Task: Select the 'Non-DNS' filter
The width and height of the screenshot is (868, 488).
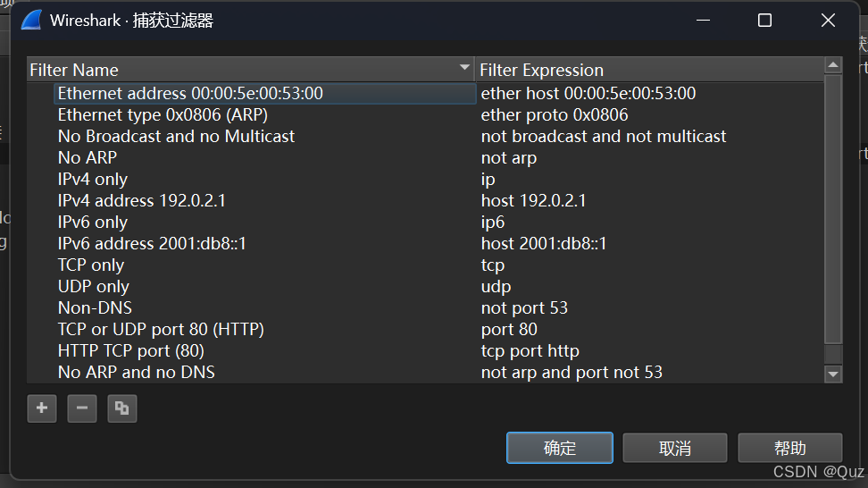Action: pos(95,308)
